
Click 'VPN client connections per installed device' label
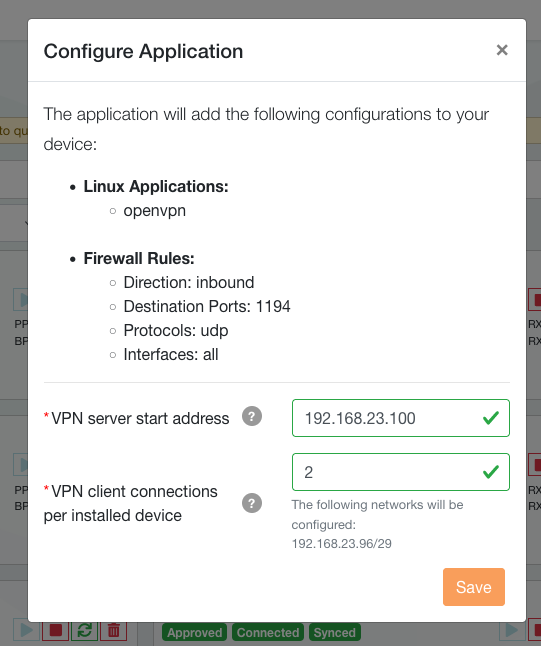pos(131,503)
